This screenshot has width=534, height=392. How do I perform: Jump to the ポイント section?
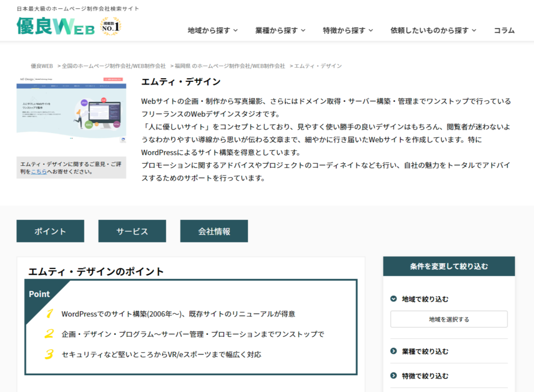pos(50,231)
